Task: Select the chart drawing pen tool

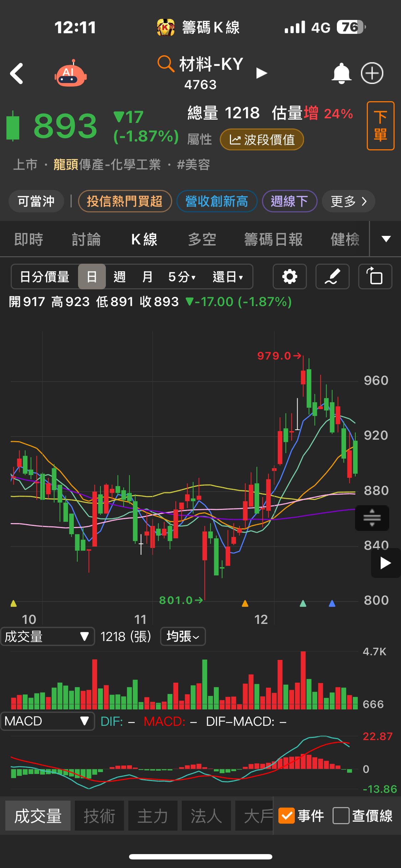Action: [332, 277]
